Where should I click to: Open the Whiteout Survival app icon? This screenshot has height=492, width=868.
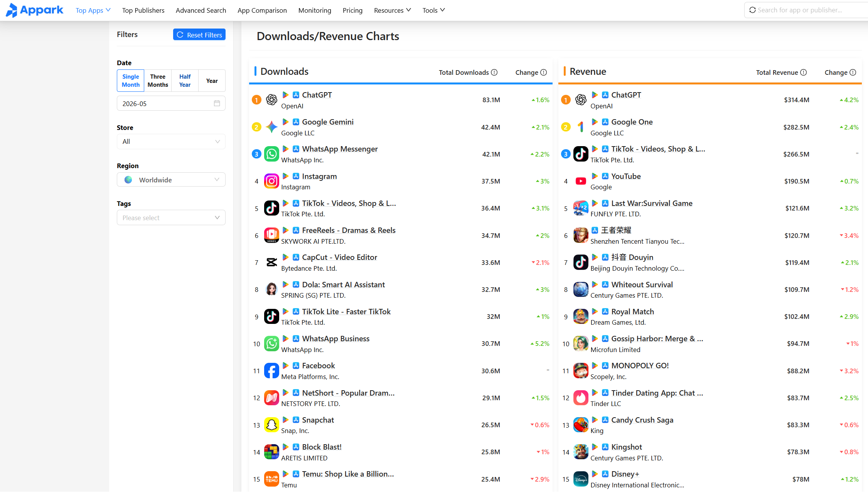click(581, 290)
